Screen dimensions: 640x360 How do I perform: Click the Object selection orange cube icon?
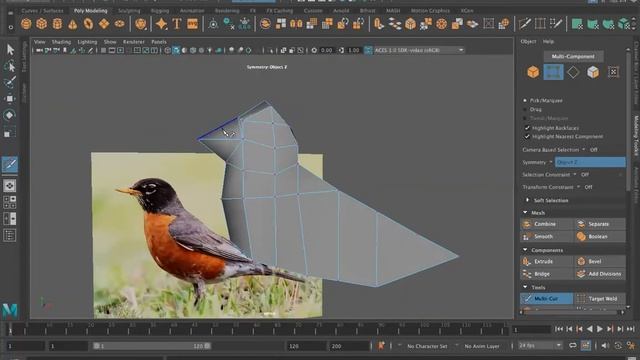[533, 72]
